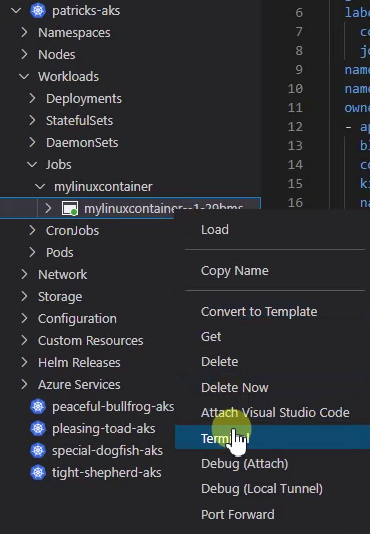
Task: Select Port Forward in the context menu
Action: click(237, 515)
